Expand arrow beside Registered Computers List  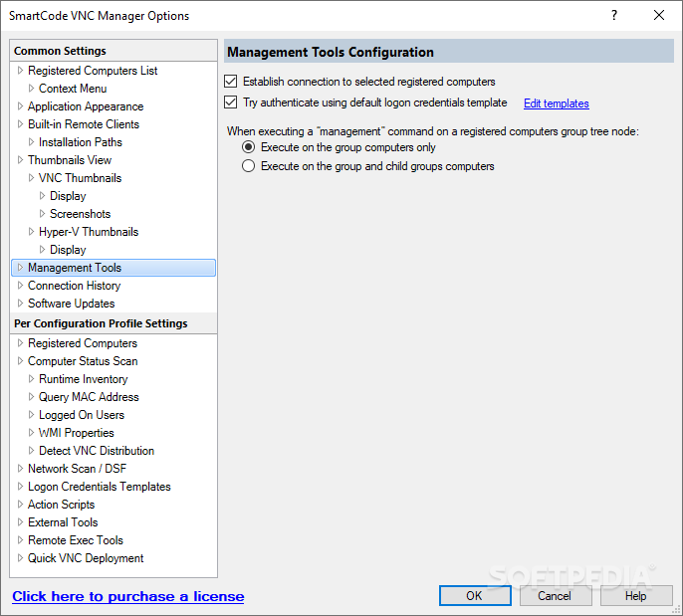[x=20, y=70]
